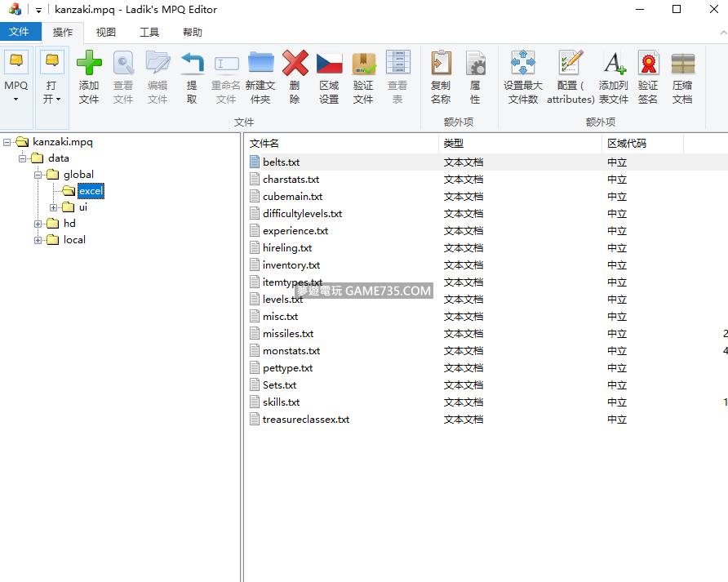Expand the hd folder tree node

[38, 224]
